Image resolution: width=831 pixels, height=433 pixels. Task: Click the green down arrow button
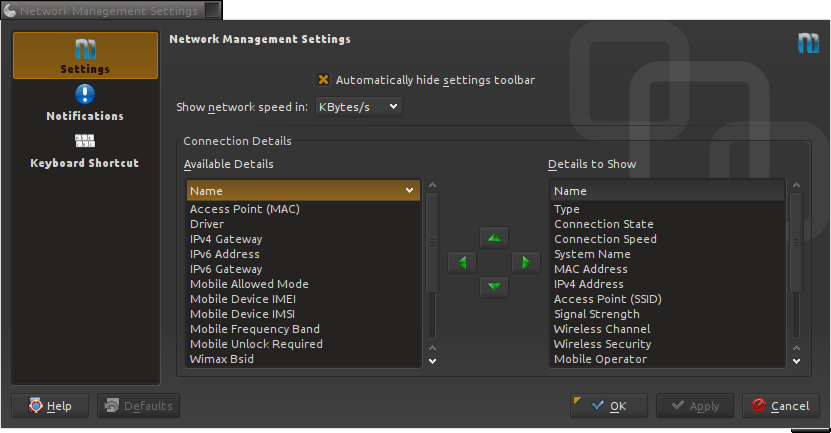coord(494,288)
